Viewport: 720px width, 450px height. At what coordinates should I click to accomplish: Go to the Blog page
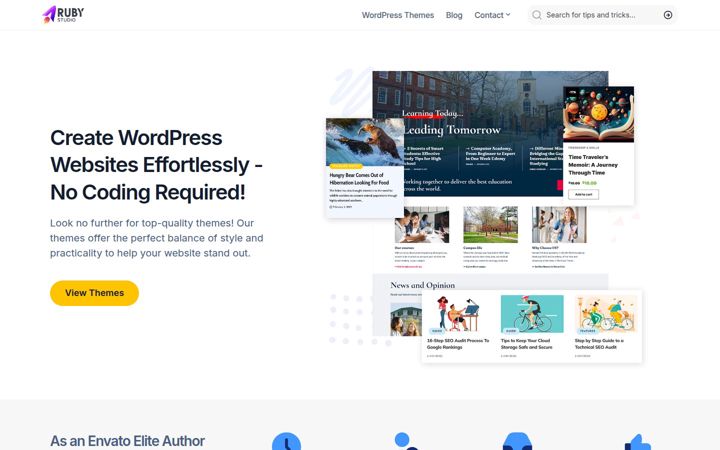point(454,15)
